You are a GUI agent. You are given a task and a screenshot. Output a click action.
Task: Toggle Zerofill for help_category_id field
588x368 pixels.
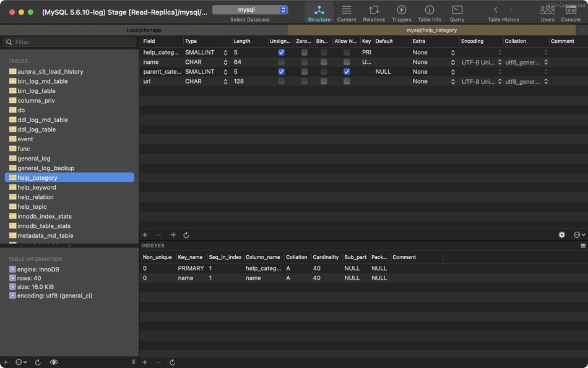(305, 53)
